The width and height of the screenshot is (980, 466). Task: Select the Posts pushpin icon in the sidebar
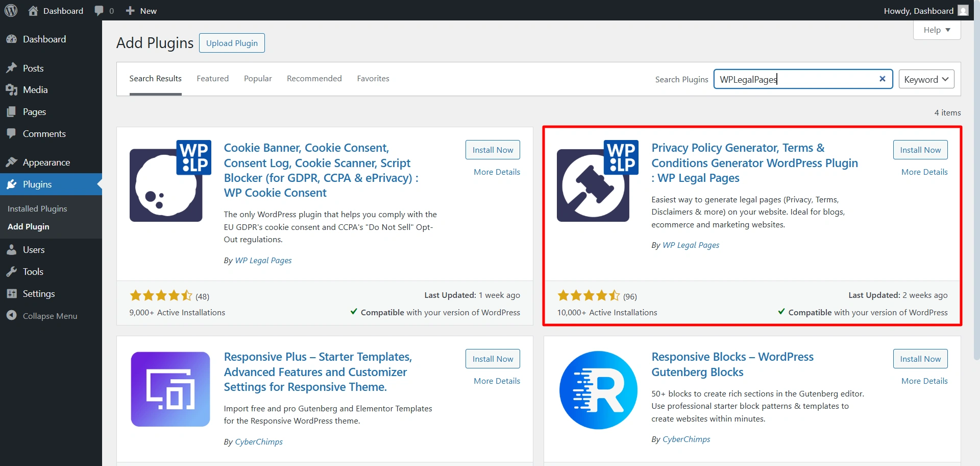tap(12, 68)
